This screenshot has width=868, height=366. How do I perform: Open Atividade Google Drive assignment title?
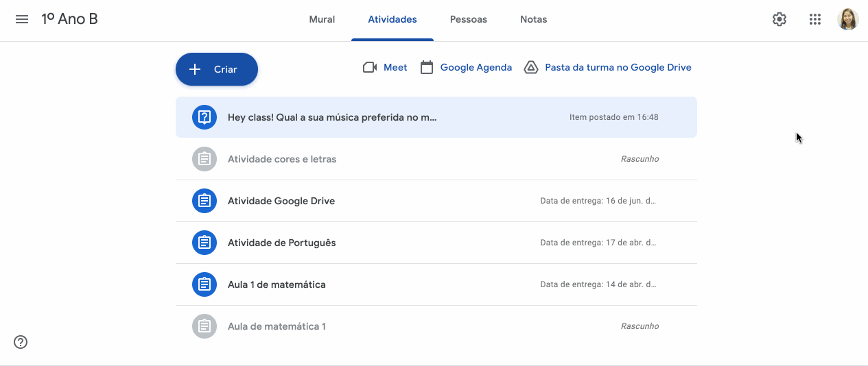click(281, 201)
